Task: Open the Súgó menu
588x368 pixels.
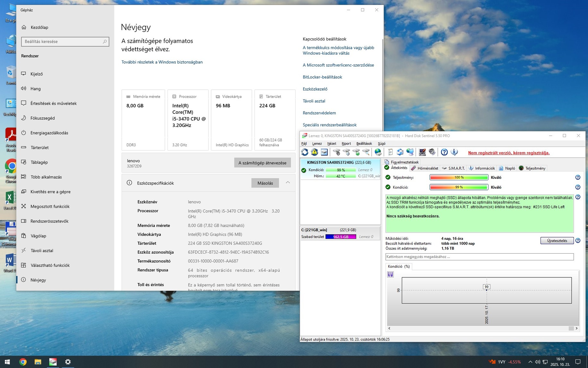Action: [x=382, y=144]
